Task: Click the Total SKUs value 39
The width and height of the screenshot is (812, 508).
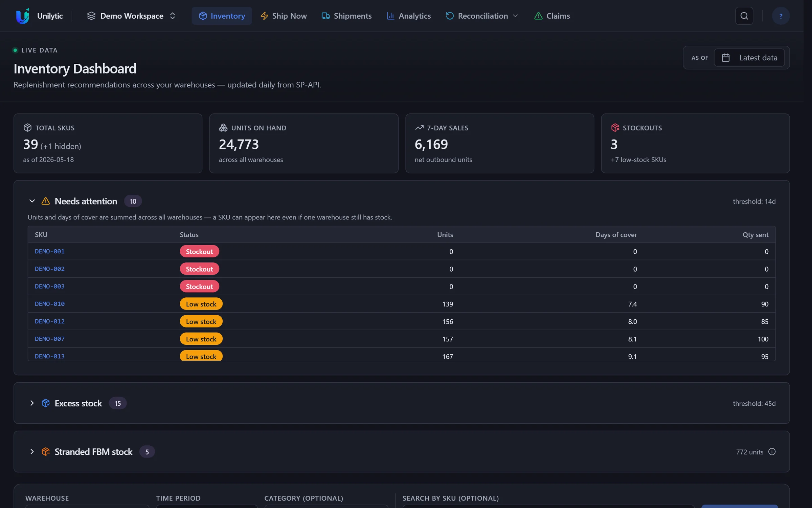Action: click(x=30, y=145)
